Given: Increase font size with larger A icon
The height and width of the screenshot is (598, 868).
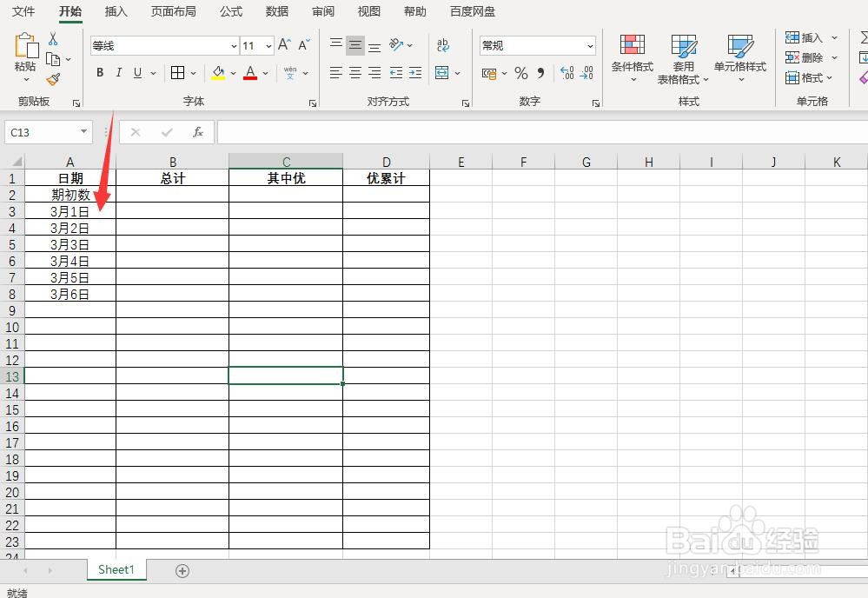Looking at the screenshot, I should [284, 45].
